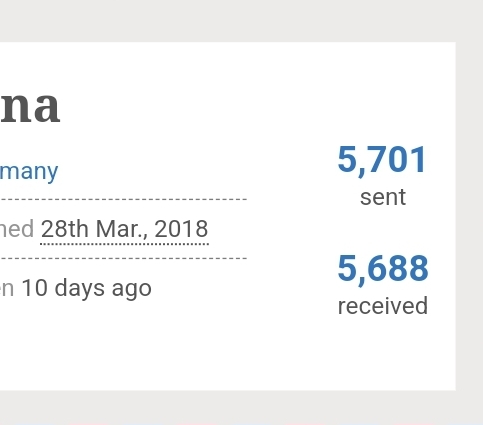The height and width of the screenshot is (425, 483).
Task: Click the striped strip at page bottom
Action: (241, 424)
